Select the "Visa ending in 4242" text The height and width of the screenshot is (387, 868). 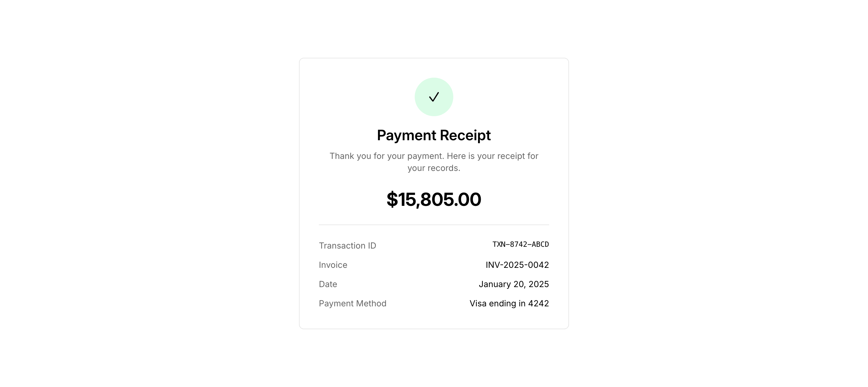point(509,303)
